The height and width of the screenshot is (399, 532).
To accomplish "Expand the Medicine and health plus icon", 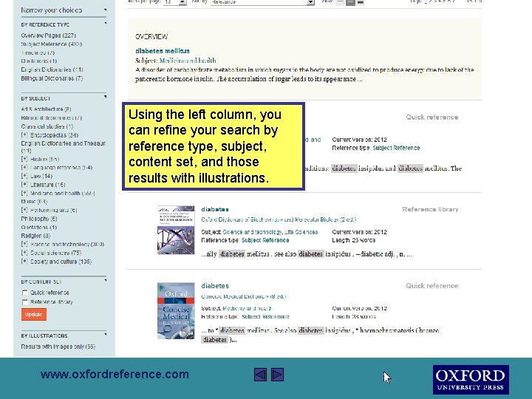I will click(24, 193).
